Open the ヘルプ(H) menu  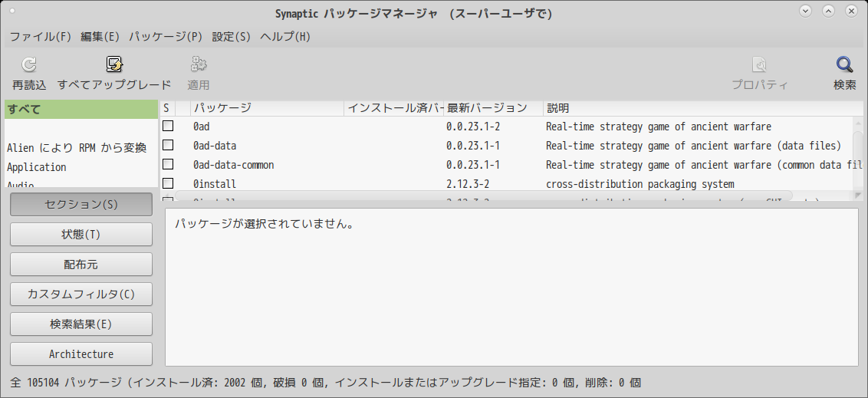click(286, 37)
